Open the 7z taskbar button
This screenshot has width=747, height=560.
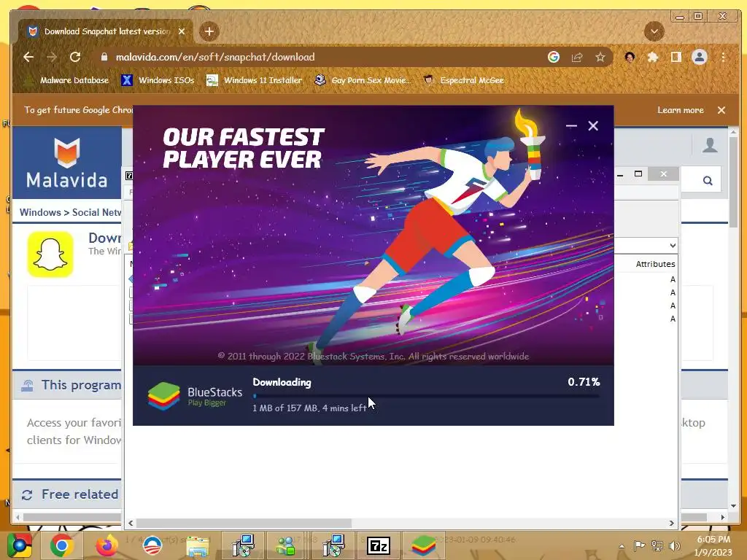coord(379,545)
